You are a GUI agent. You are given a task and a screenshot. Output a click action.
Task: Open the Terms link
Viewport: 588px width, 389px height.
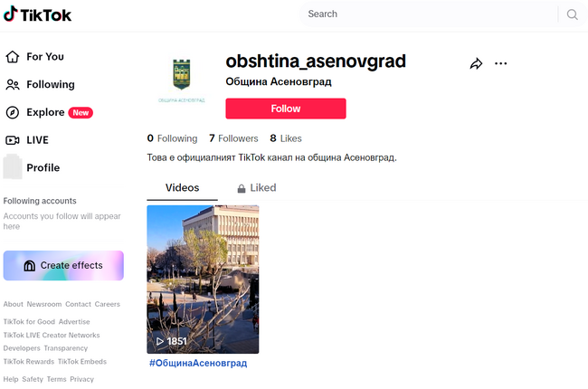(57, 379)
